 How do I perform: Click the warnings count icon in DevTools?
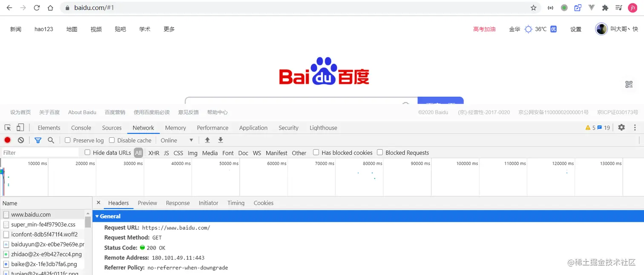coord(588,127)
